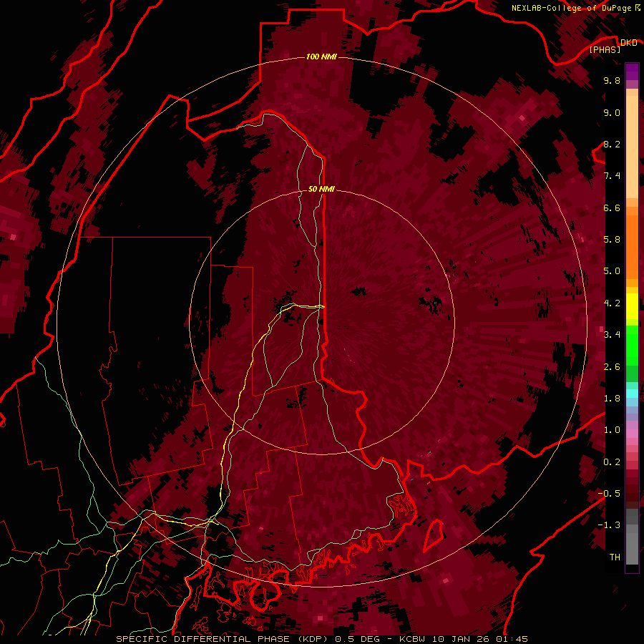Click the 2.6 value on the color scale
644x644 pixels.
click(612, 367)
